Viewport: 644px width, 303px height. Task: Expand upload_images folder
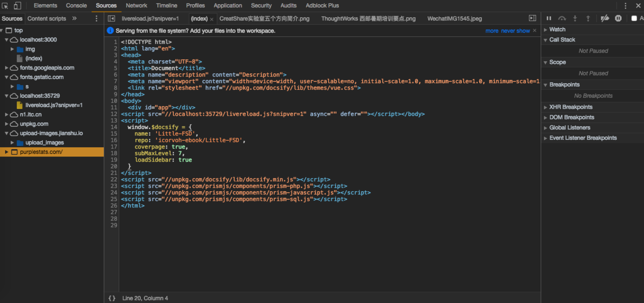tap(12, 142)
